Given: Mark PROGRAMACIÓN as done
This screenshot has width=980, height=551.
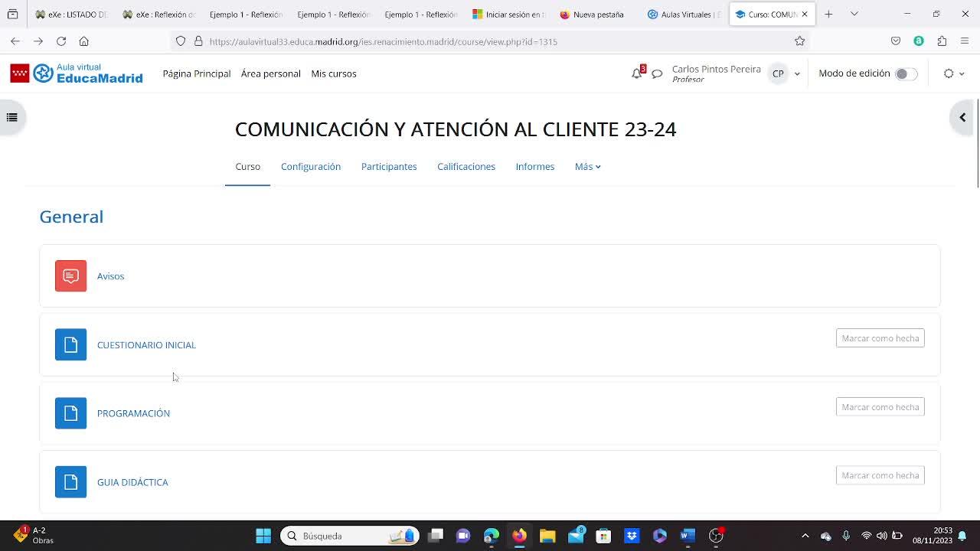Looking at the screenshot, I should (x=880, y=407).
